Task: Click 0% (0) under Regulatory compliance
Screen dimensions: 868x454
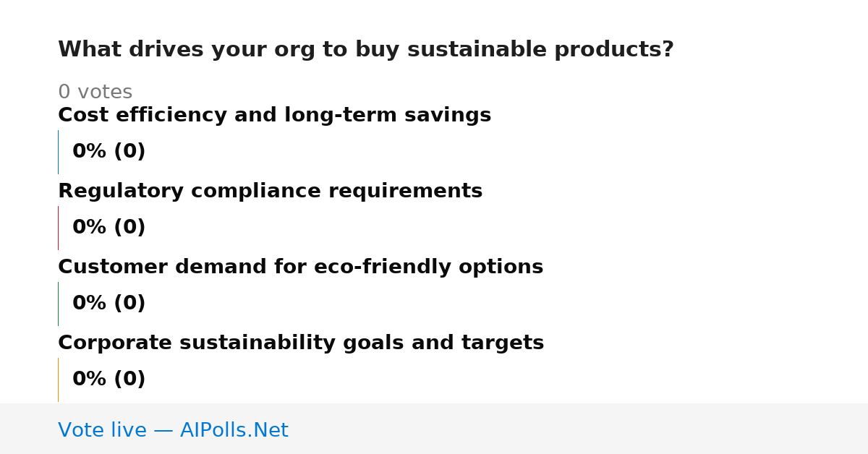Action: click(109, 228)
